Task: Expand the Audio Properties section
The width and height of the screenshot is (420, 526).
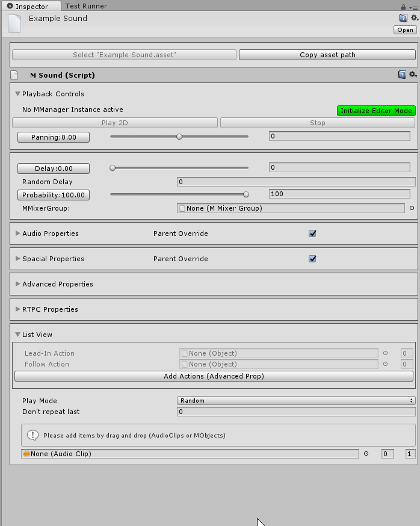Action: click(x=18, y=233)
